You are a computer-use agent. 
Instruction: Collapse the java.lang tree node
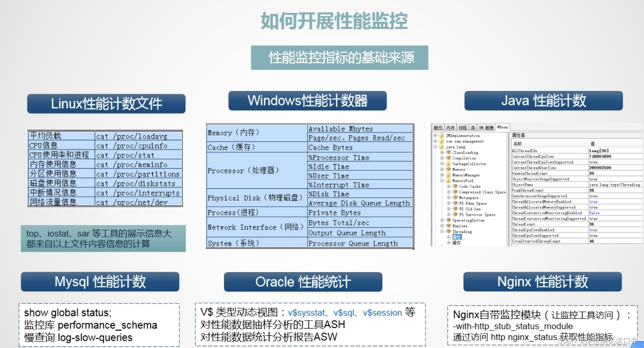[435, 147]
